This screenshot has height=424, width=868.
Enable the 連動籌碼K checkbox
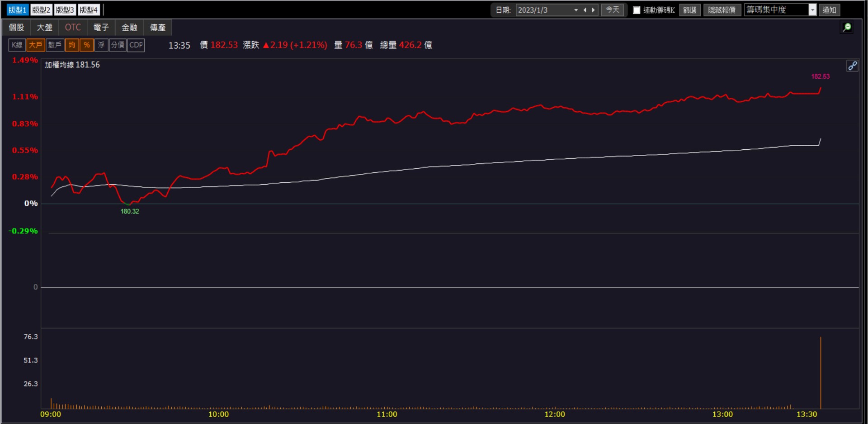(637, 10)
